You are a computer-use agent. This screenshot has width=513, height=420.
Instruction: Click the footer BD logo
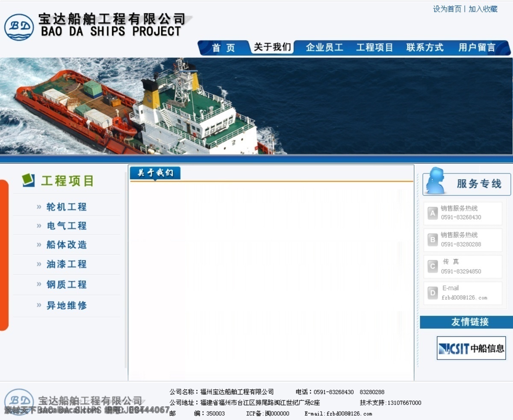pyautogui.click(x=19, y=402)
